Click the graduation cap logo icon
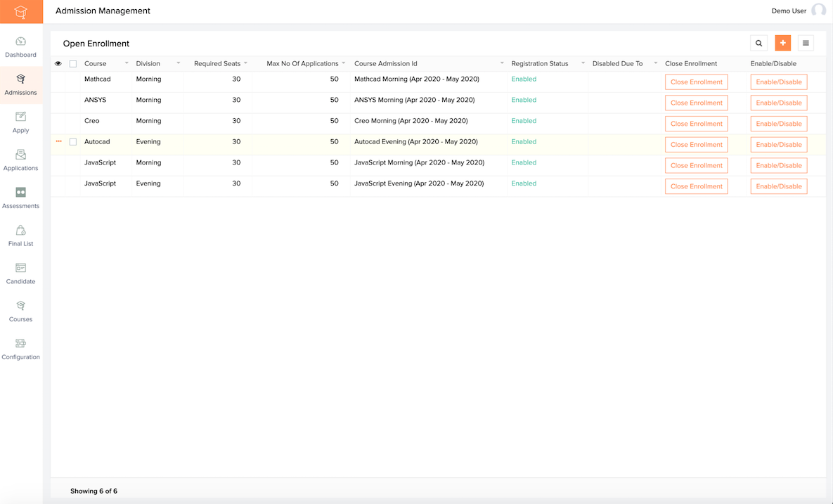 [x=20, y=12]
